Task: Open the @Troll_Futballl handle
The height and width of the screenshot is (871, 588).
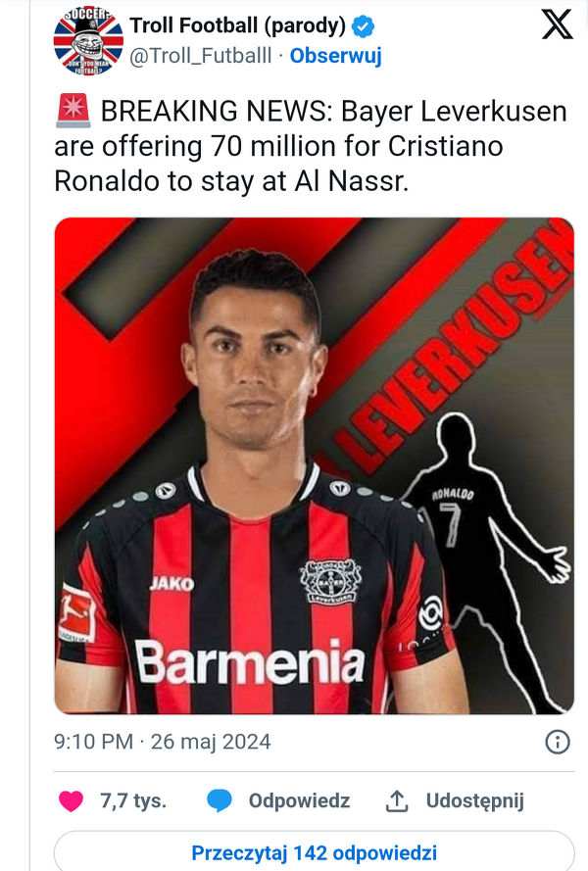Action: tap(201, 56)
